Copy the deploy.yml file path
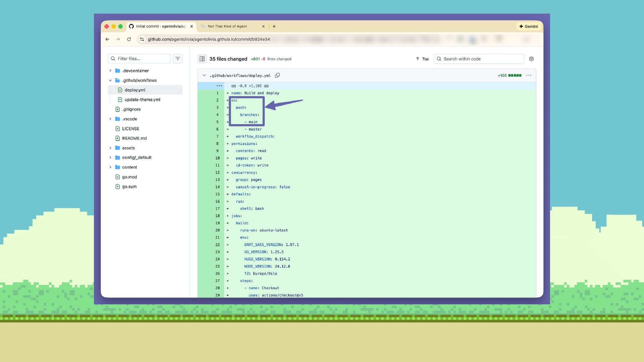The image size is (644, 362). [x=277, y=75]
